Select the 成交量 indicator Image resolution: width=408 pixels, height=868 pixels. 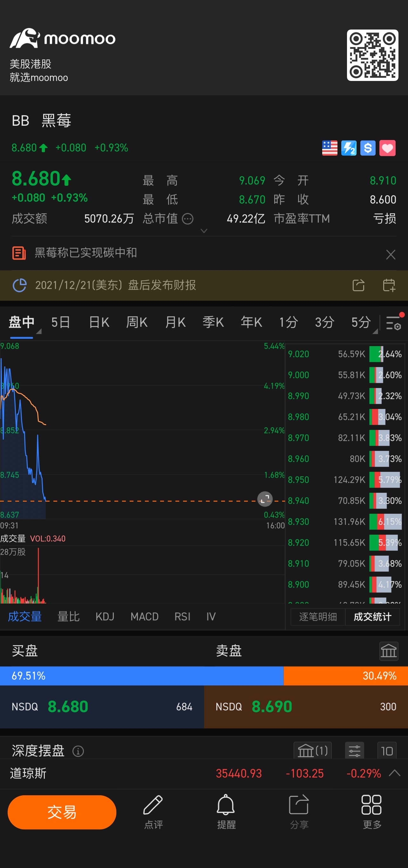point(24,616)
